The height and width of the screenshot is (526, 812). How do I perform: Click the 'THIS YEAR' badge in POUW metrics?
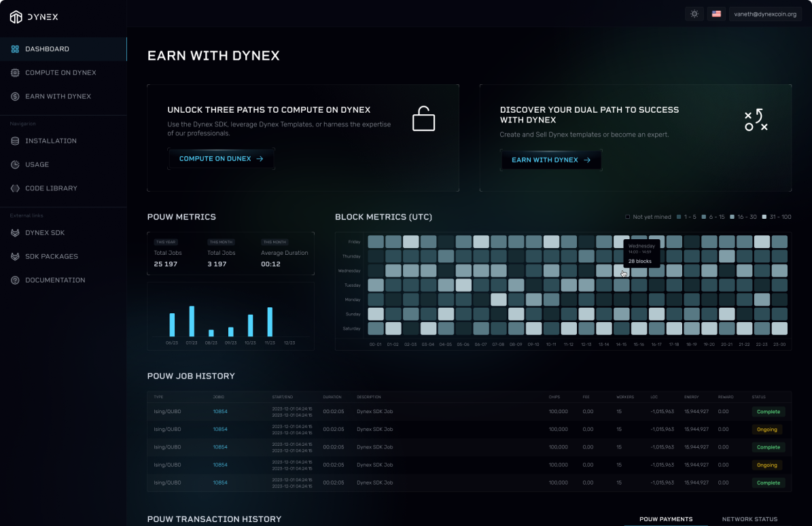coord(166,242)
